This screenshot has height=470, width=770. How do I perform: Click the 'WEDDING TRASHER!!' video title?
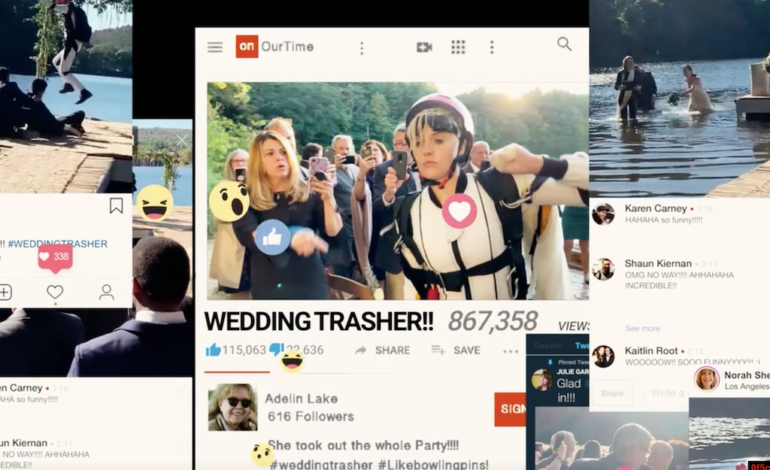319,322
